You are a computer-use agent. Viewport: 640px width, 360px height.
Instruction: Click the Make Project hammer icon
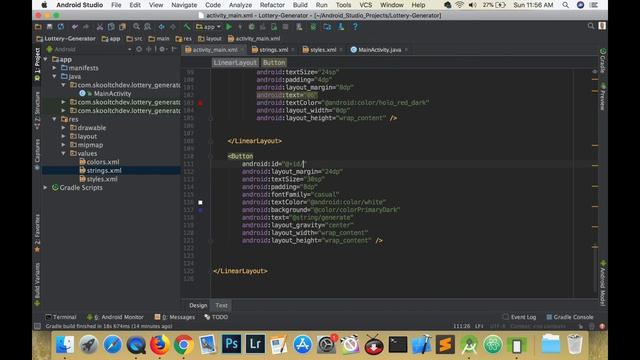click(187, 27)
